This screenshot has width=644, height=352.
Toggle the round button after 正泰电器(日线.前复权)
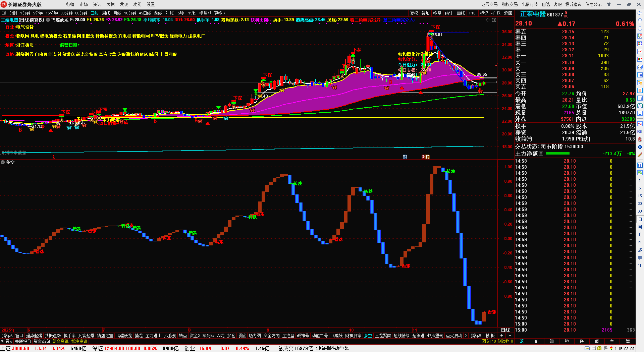[x=48, y=20]
